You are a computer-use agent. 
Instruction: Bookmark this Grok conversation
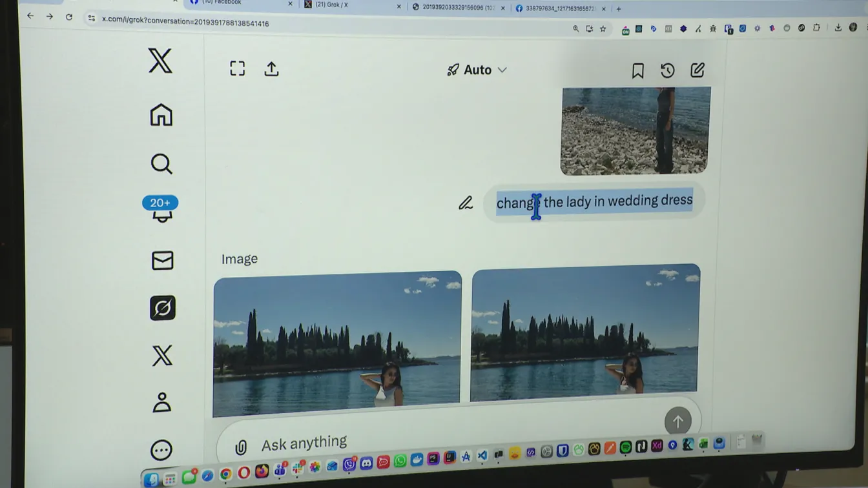pyautogui.click(x=638, y=70)
